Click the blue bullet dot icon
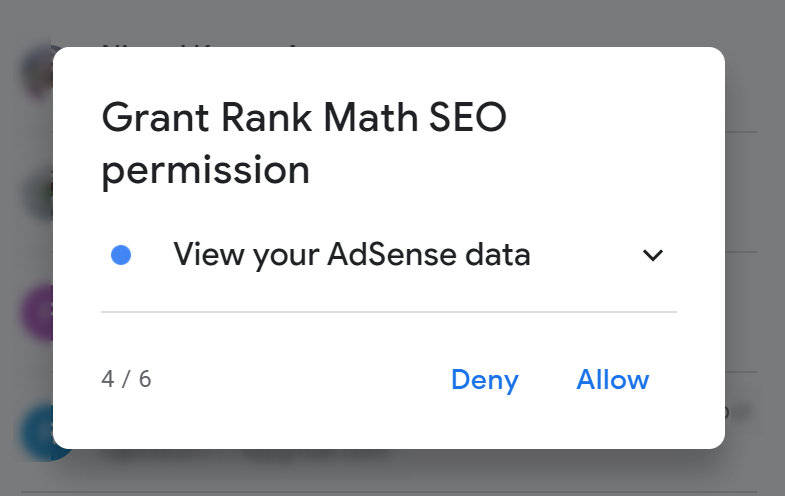Image resolution: width=785 pixels, height=496 pixels. pyautogui.click(x=122, y=255)
